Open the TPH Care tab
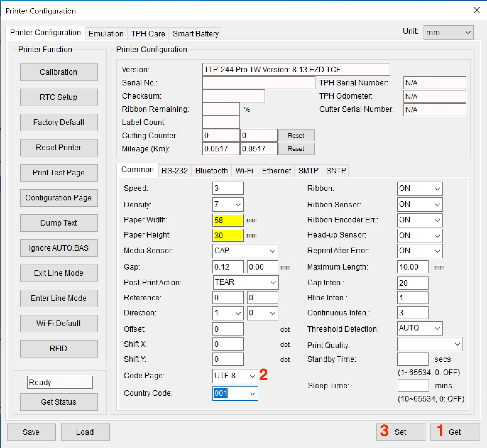Screen dimensions: 487x448 tap(148, 34)
